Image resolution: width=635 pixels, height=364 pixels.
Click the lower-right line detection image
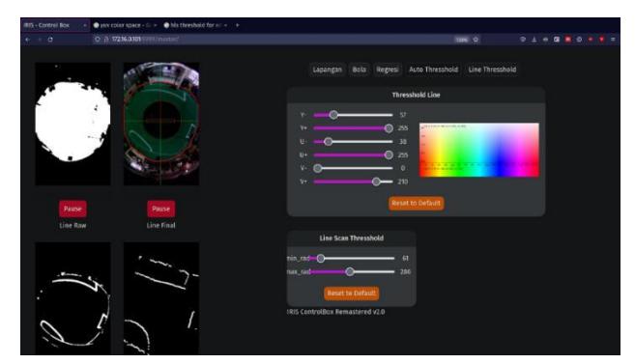[161, 298]
